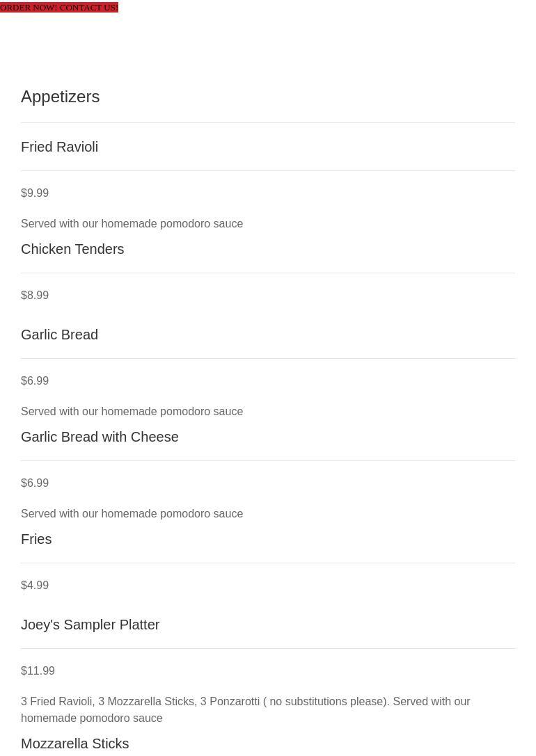This screenshot has height=756, width=536.
Task: Click the Fries menu item title
Action: [36, 538]
